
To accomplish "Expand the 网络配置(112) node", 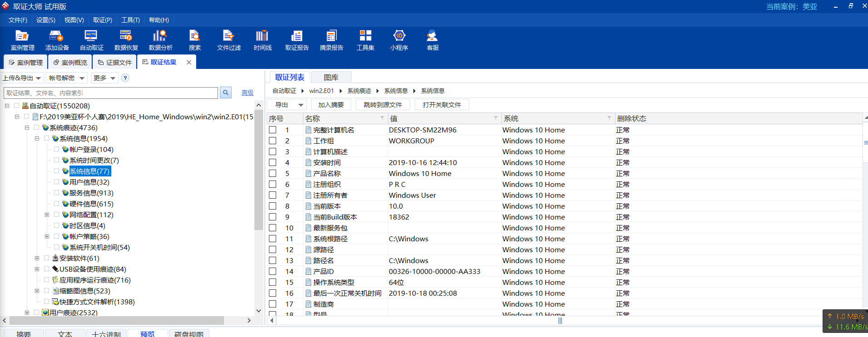I will pos(47,215).
